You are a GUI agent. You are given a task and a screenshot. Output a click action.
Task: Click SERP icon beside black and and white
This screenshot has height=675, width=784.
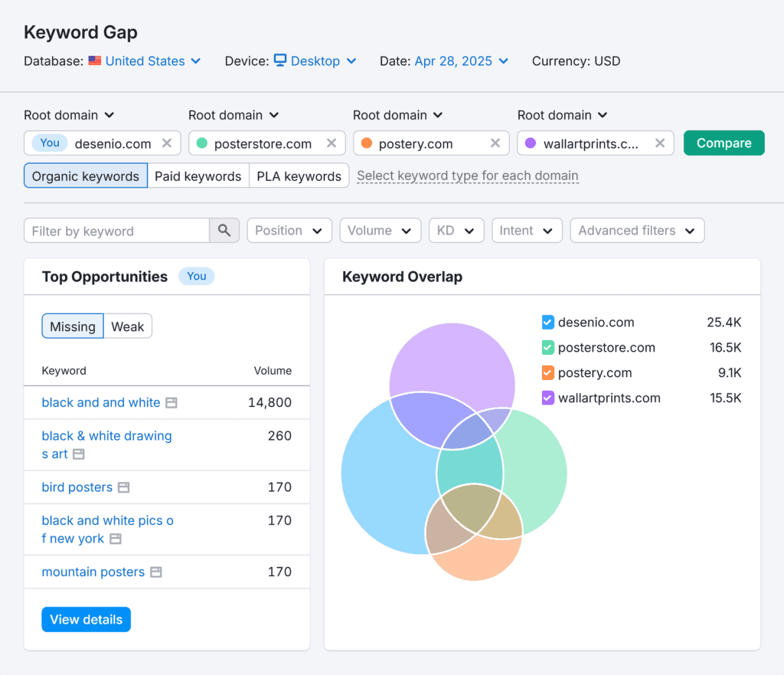coord(171,403)
